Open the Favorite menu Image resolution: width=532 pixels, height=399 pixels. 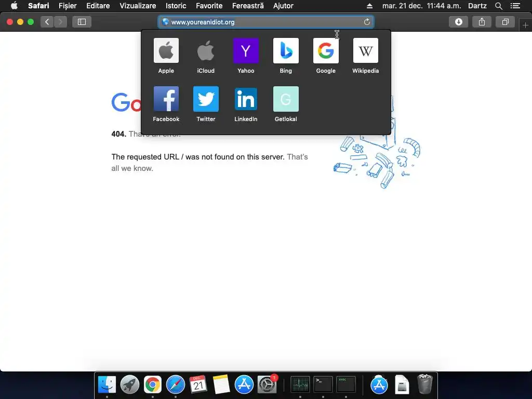209,6
